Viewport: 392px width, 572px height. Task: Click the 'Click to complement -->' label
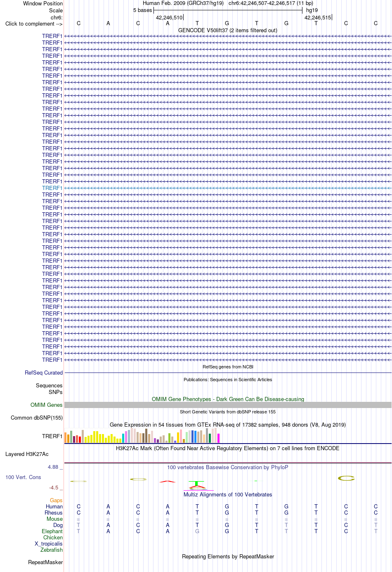pos(34,24)
